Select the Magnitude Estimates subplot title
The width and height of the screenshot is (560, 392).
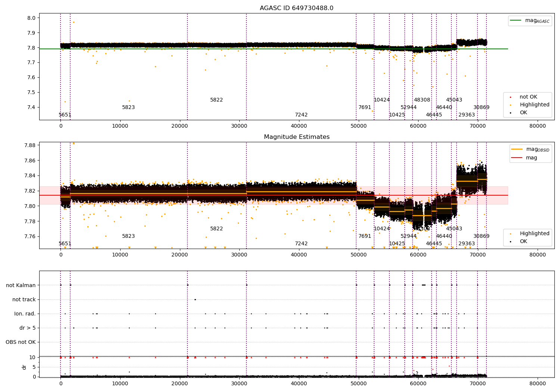(x=296, y=137)
